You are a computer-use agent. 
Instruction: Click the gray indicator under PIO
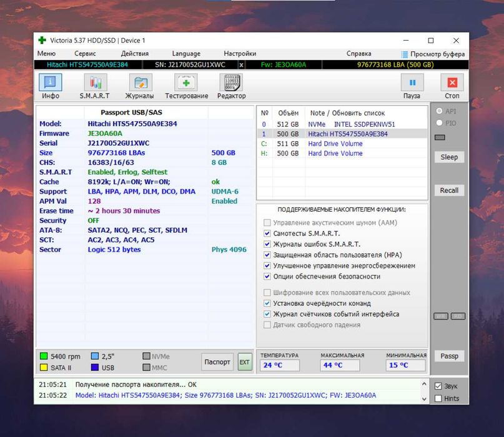(x=440, y=137)
